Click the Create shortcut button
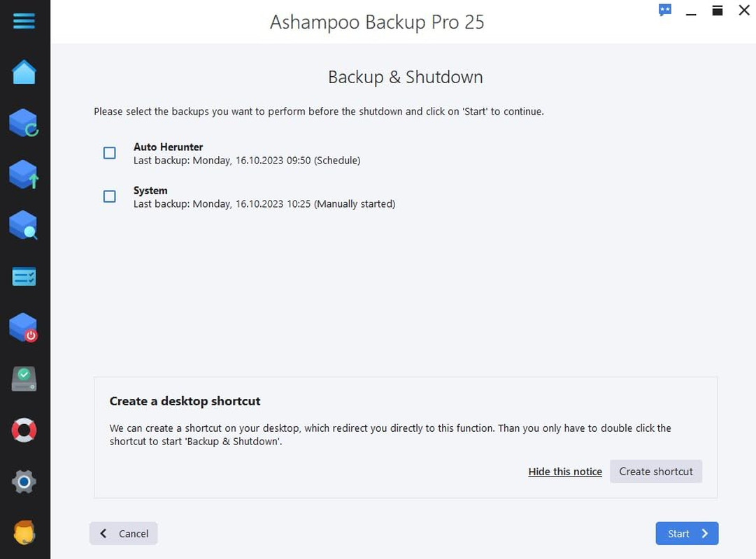This screenshot has height=559, width=756. 655,472
